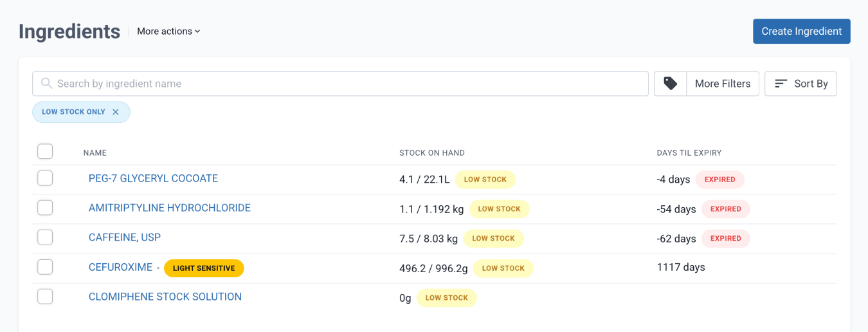Click the tag filter icon button

(x=671, y=84)
